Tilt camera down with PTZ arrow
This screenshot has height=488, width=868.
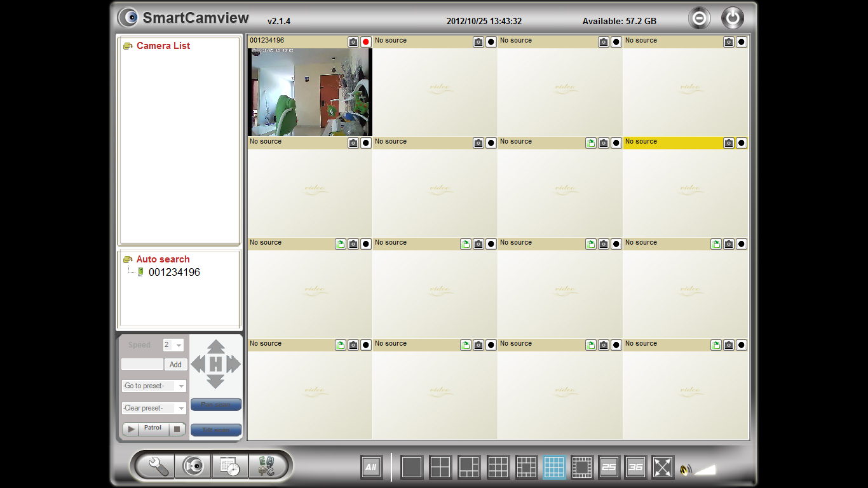tap(216, 381)
